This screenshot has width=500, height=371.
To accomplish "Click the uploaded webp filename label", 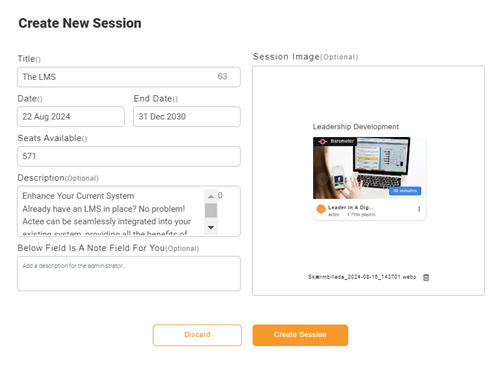I will (x=362, y=277).
